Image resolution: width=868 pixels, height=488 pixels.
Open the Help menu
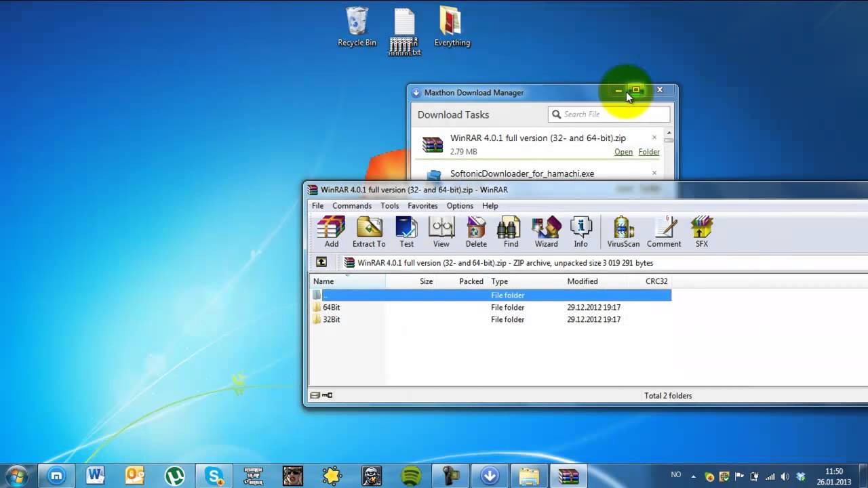[x=490, y=205]
